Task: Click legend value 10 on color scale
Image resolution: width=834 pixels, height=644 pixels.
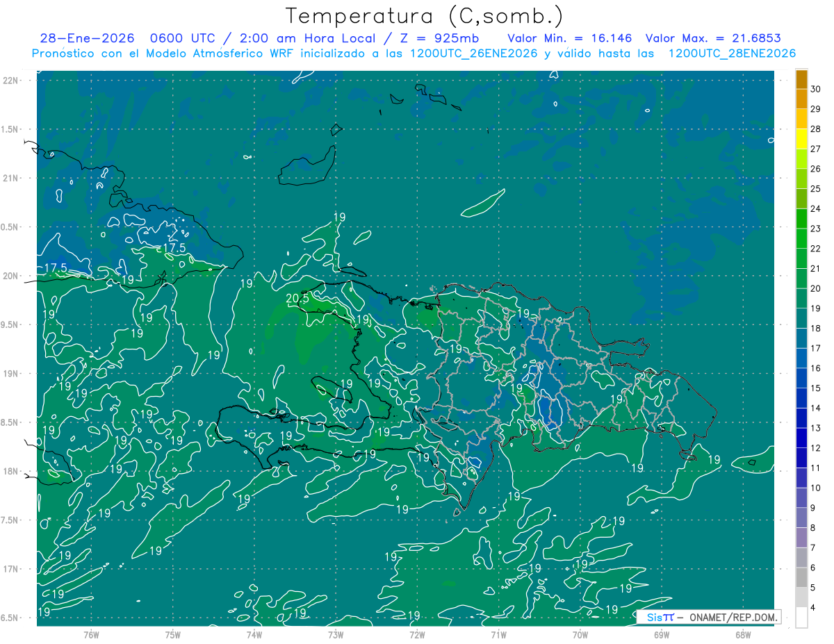Action: click(x=816, y=488)
